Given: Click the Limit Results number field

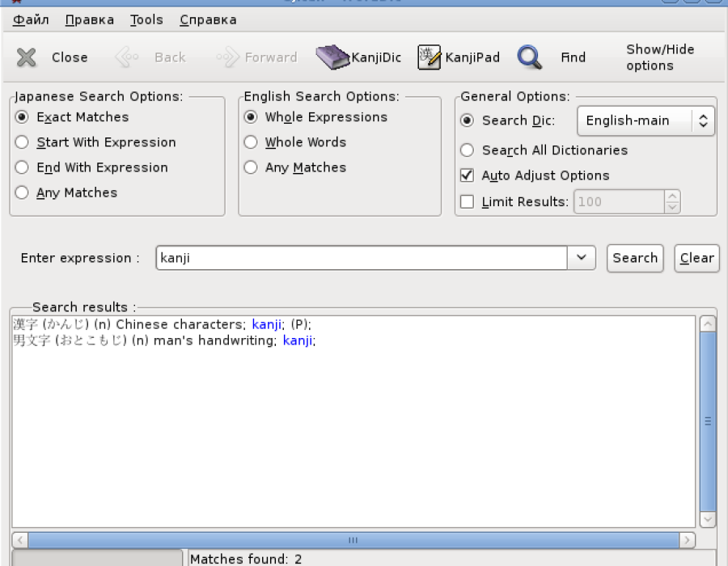Looking at the screenshot, I should (x=620, y=202).
